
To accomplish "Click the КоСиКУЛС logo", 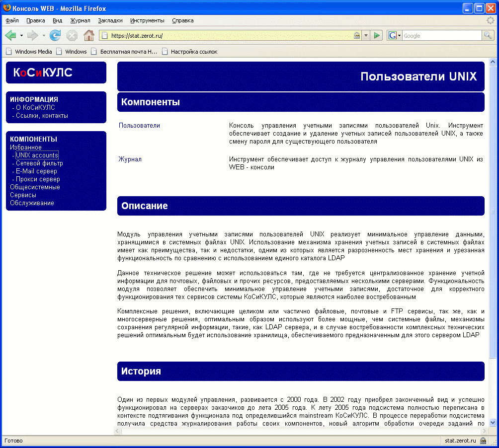I will [x=43, y=73].
